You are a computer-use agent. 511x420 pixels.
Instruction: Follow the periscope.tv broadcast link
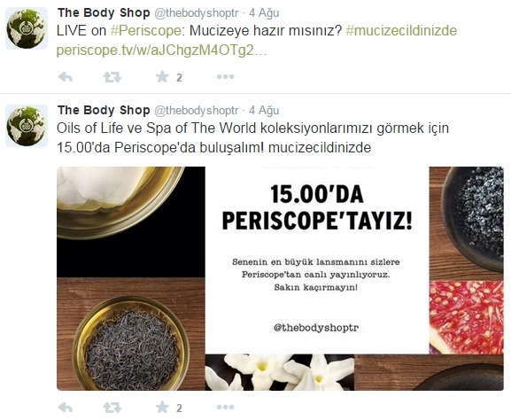tap(162, 51)
